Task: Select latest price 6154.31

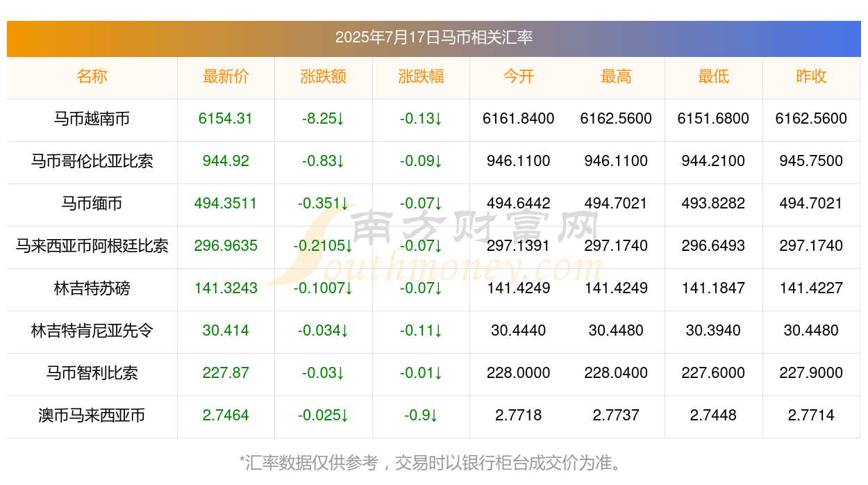Action: (x=226, y=119)
